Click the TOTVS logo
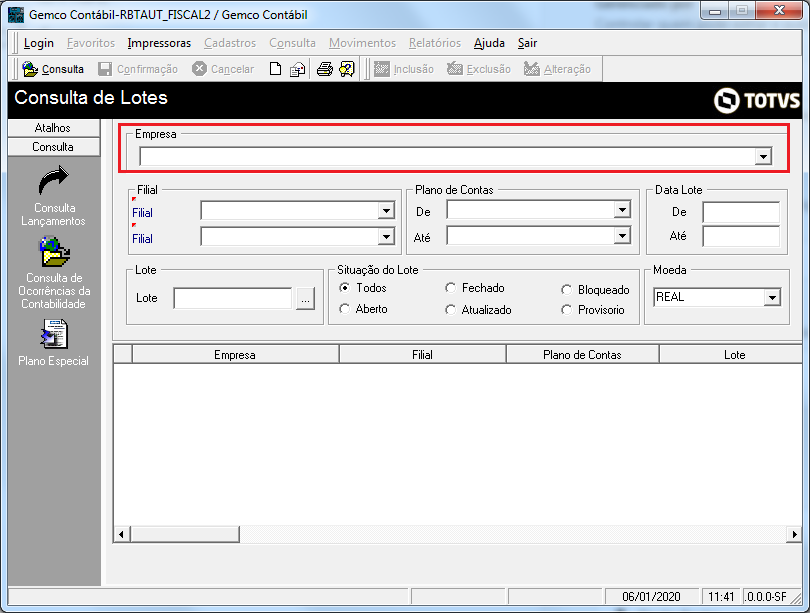 [757, 100]
